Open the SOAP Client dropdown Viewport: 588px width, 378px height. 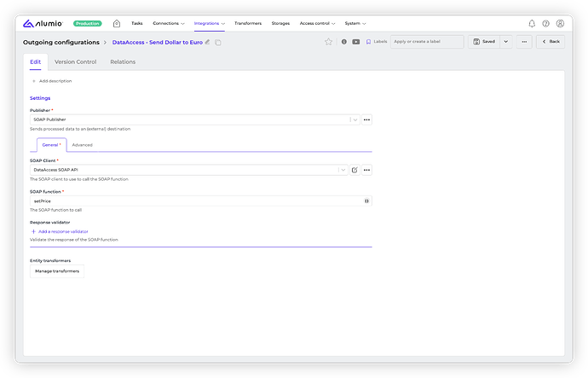click(188, 170)
